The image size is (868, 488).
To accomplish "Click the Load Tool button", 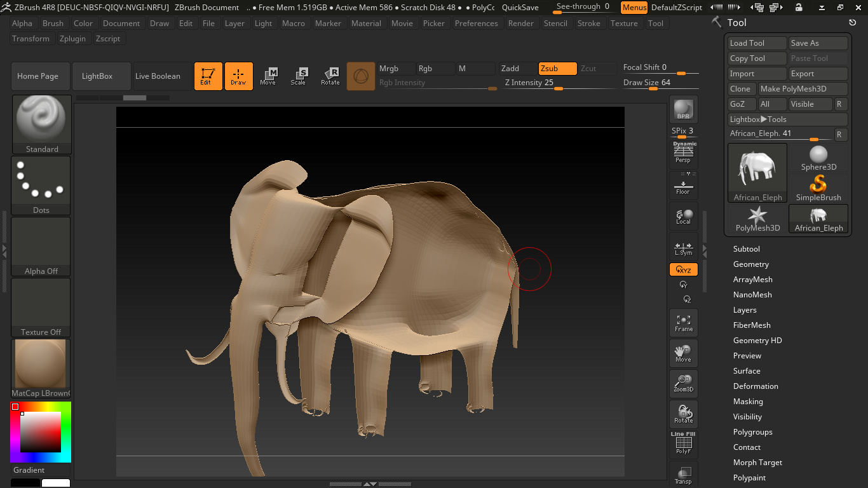I will 757,43.
